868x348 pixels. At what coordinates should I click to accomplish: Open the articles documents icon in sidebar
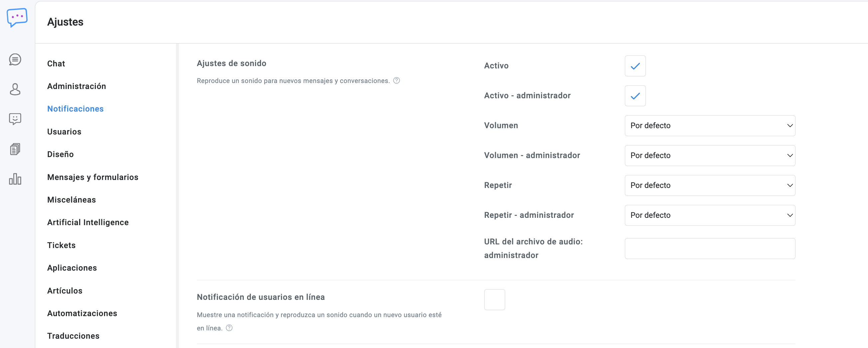pos(15,149)
